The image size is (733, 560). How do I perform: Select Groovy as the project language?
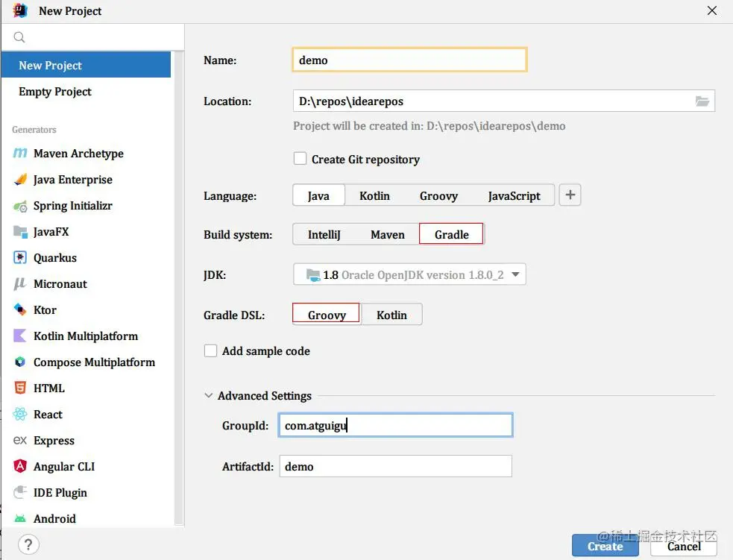(x=438, y=195)
